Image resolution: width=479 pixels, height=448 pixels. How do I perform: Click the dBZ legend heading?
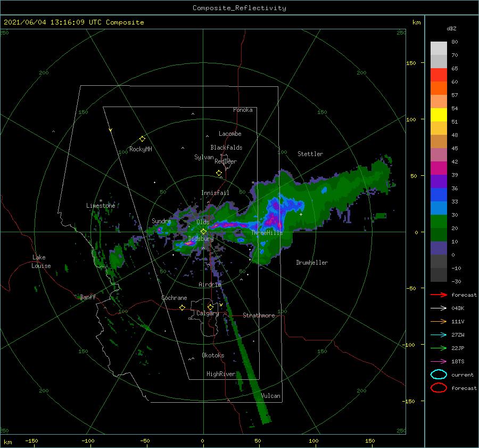pyautogui.click(x=451, y=28)
